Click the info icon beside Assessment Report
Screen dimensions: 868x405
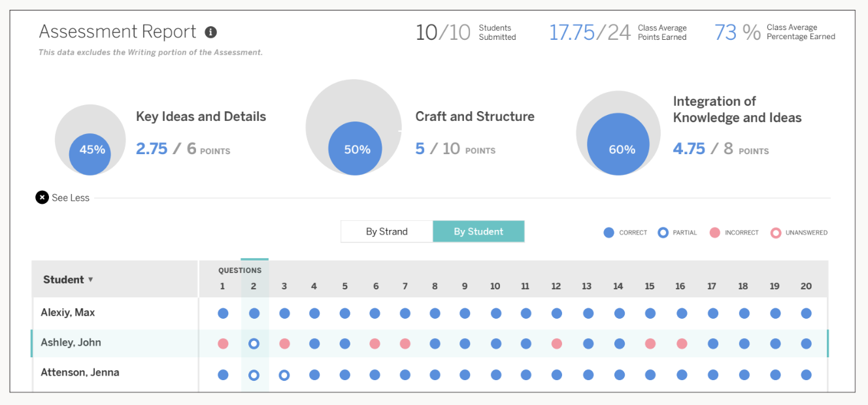210,32
